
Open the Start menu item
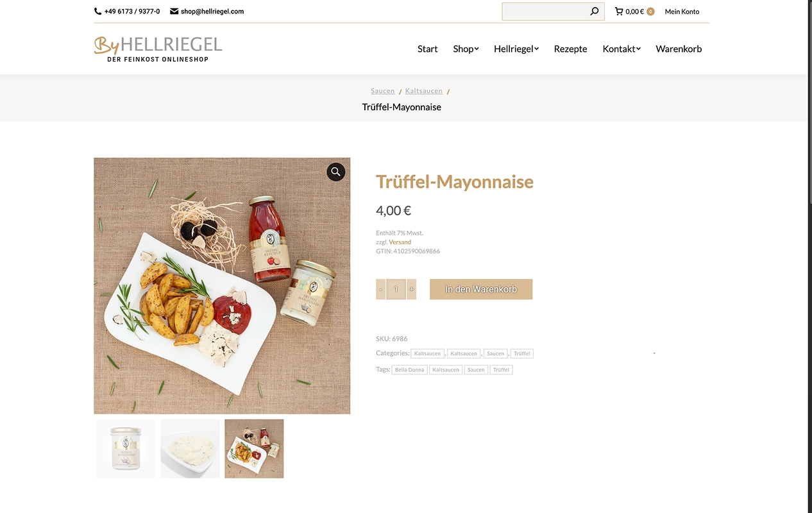427,49
